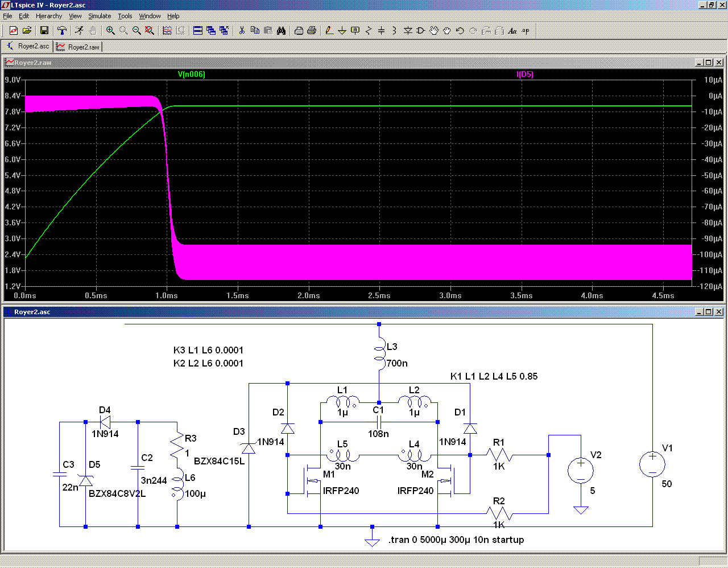Click the Tile Windows icon
Viewport: 728px width, 568px height.
198,31
